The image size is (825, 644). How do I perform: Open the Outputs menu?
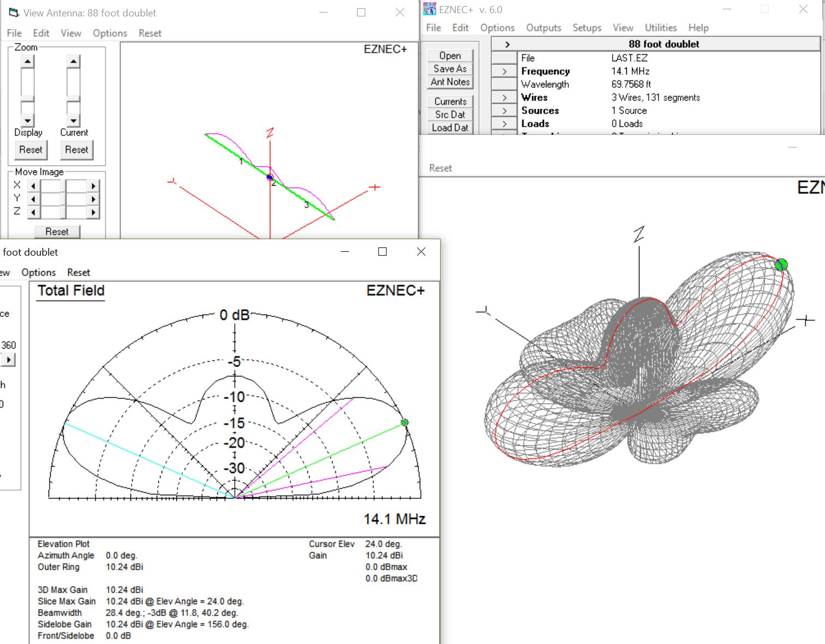point(543,27)
